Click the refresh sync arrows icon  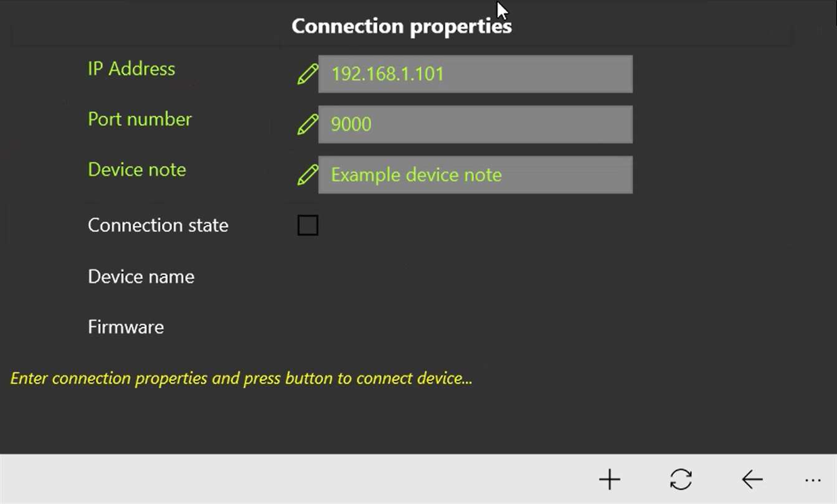(681, 479)
